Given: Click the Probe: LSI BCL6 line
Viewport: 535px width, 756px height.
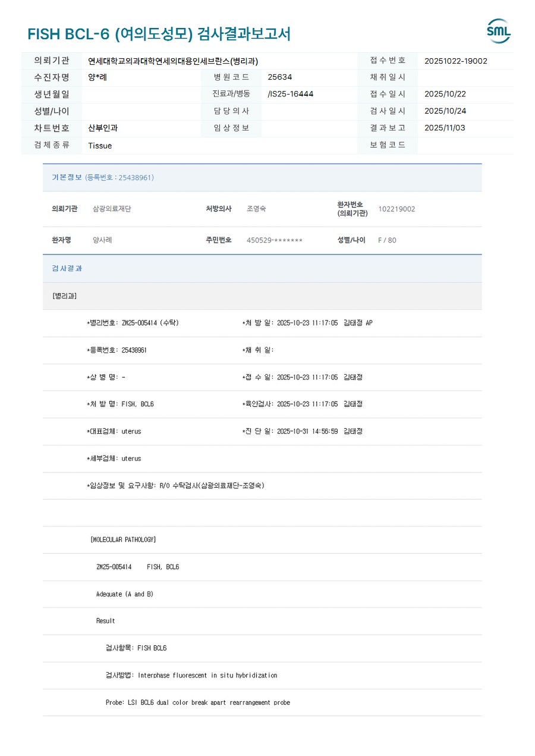Looking at the screenshot, I should (198, 702).
